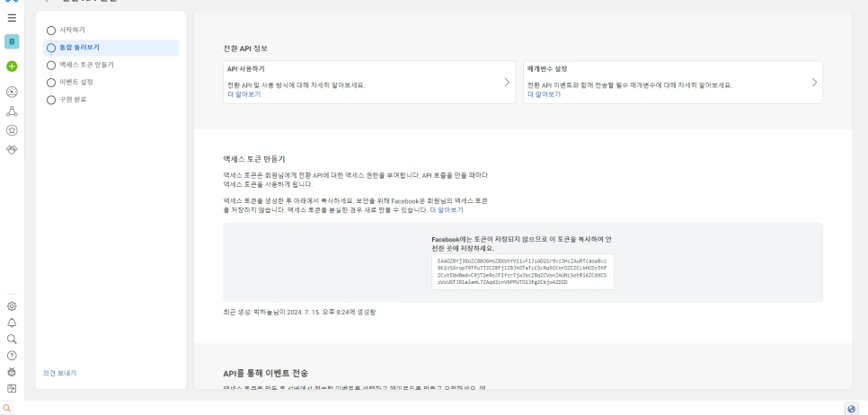This screenshot has width=868, height=415.
Task: Click the 전환 API 정보 heading
Action: tap(245, 49)
